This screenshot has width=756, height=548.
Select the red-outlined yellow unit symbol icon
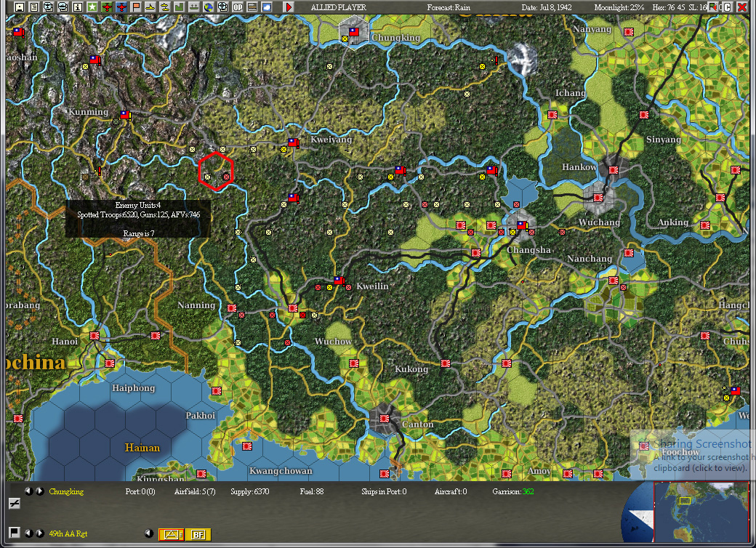pyautogui.click(x=171, y=534)
